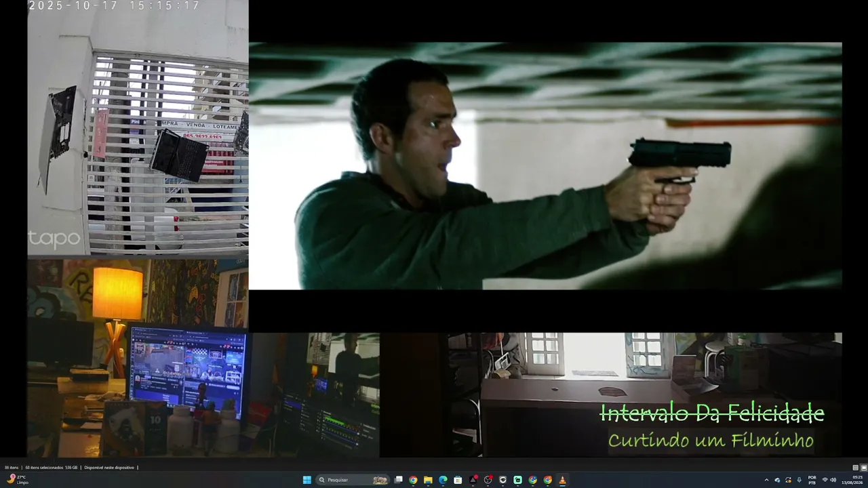Open the dark triangle app with red badge
The height and width of the screenshot is (488, 868).
[473, 480]
